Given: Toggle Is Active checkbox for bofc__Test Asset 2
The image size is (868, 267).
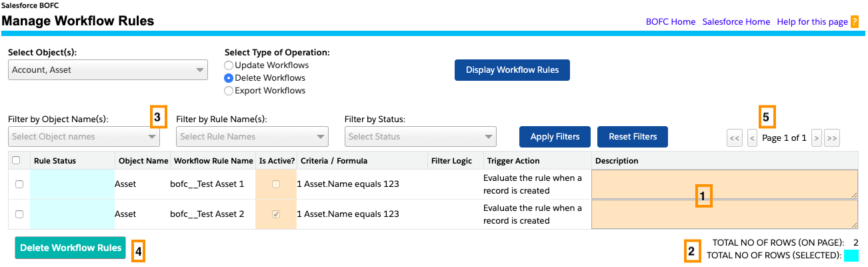Looking at the screenshot, I should point(276,214).
